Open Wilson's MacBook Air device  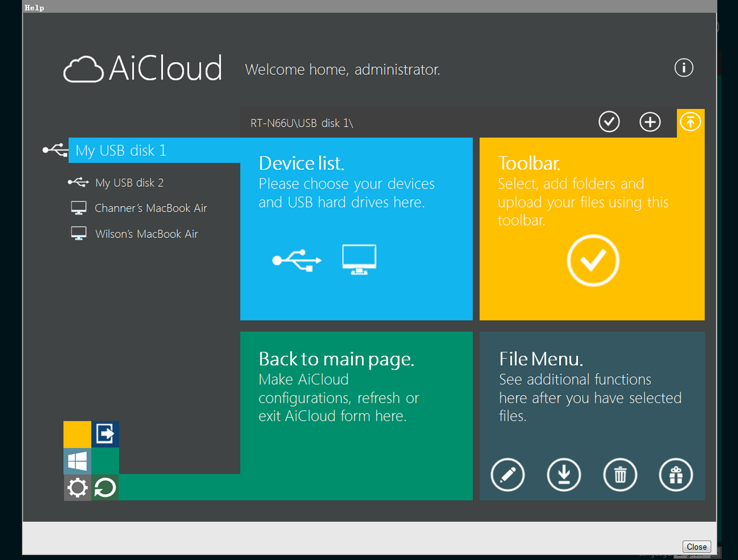[x=147, y=233]
